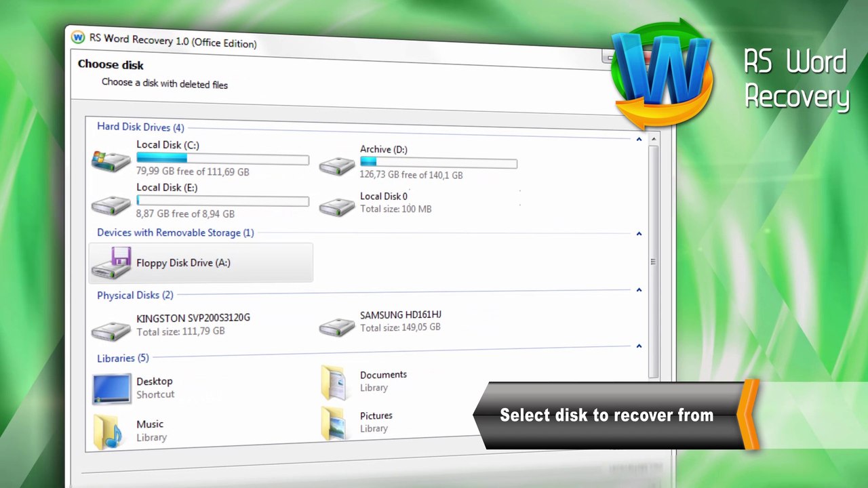Select the 'Local Disk (C:)' label
Image resolution: width=868 pixels, height=488 pixels.
(x=167, y=145)
